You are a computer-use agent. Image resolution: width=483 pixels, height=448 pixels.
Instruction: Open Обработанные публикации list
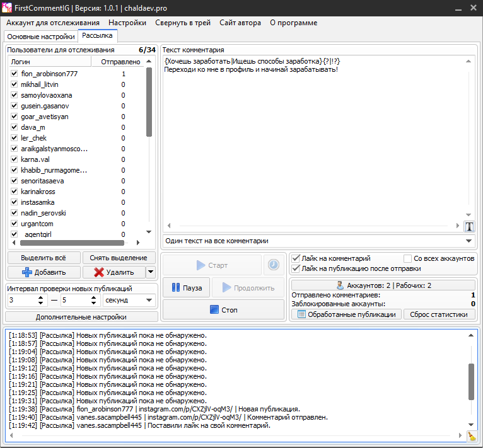(x=346, y=314)
